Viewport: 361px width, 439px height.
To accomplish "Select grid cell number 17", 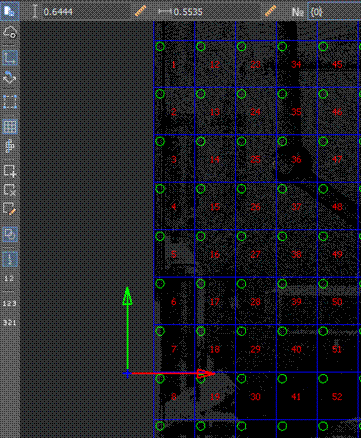I will pyautogui.click(x=215, y=302).
